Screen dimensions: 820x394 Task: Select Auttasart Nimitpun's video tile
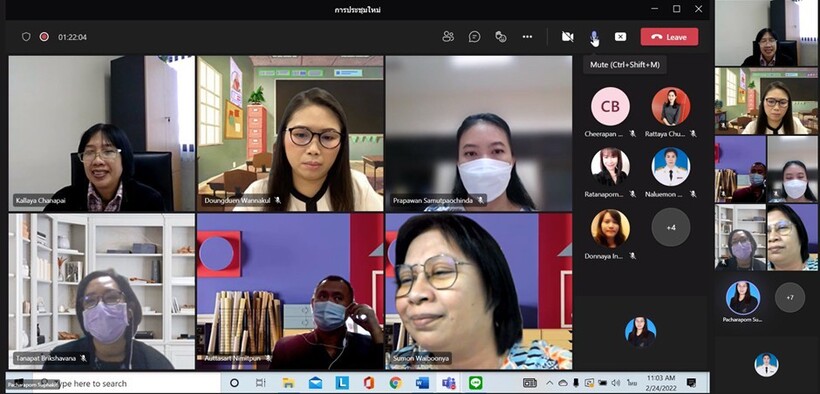(290, 291)
